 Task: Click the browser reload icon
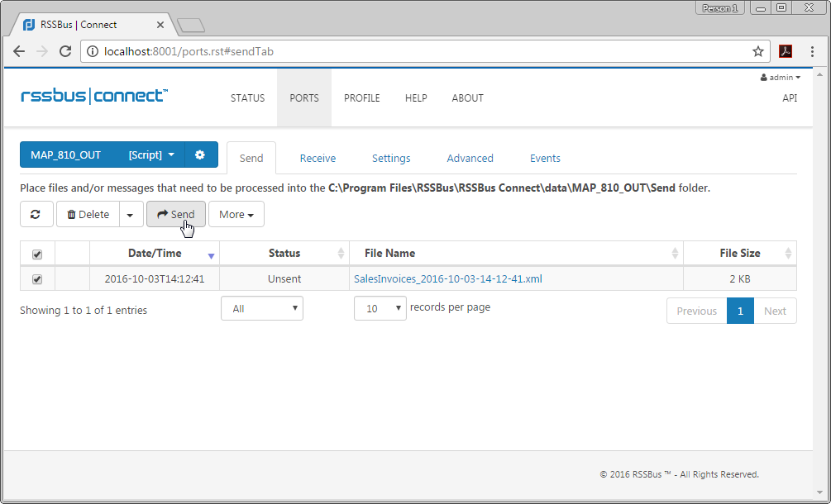tap(65, 51)
